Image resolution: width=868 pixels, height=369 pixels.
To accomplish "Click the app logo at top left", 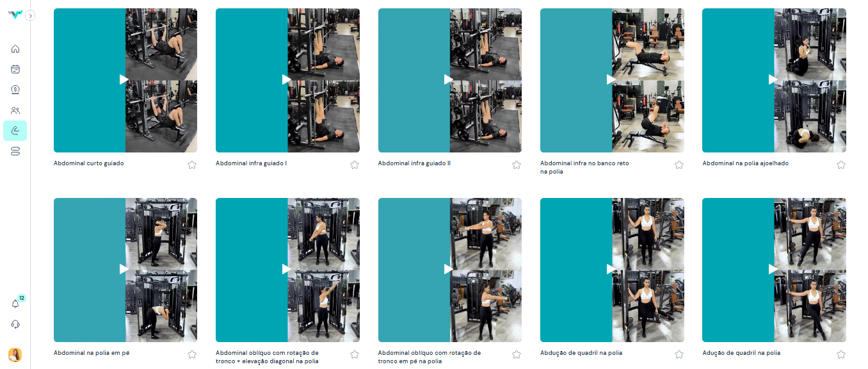I will [x=15, y=15].
